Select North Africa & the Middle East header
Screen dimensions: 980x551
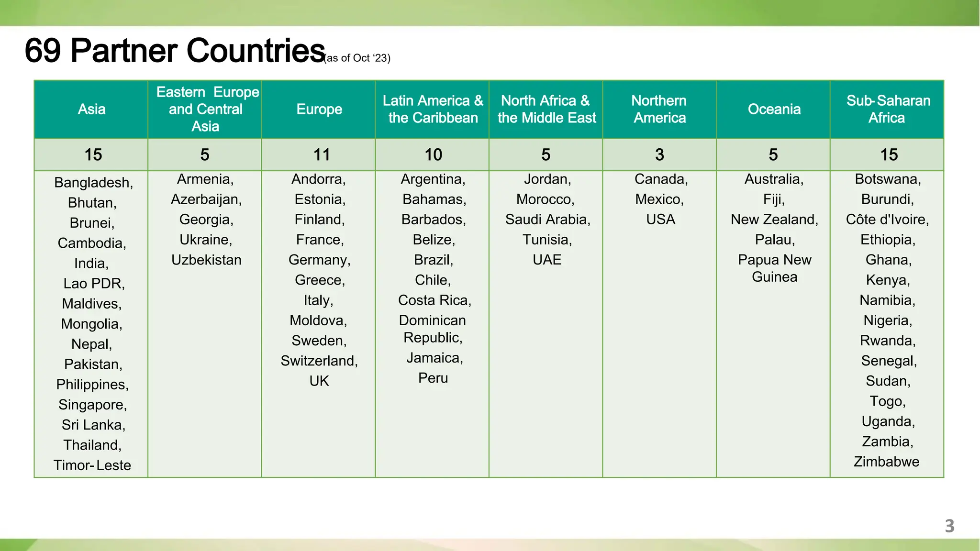point(546,110)
